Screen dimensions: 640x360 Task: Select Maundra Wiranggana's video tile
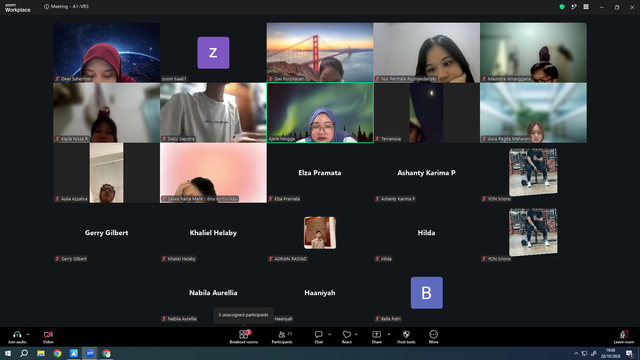coord(533,52)
